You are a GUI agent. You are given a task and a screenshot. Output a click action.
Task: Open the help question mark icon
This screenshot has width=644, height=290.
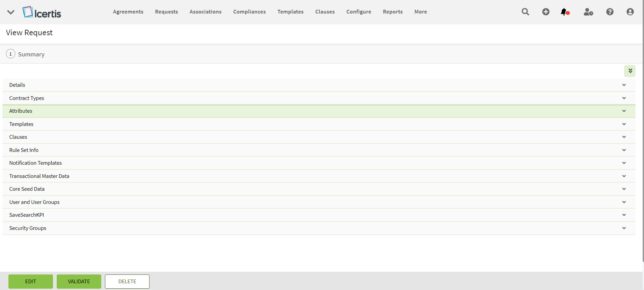pyautogui.click(x=610, y=12)
